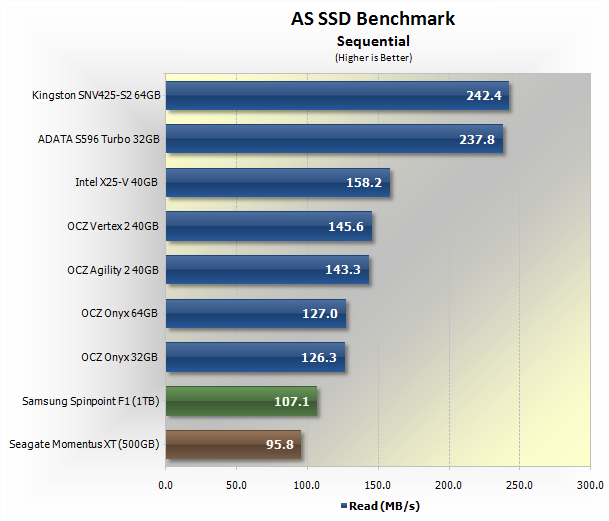This screenshot has width=609, height=521.
Task: Click the 242.4 data value label
Action: [484, 96]
